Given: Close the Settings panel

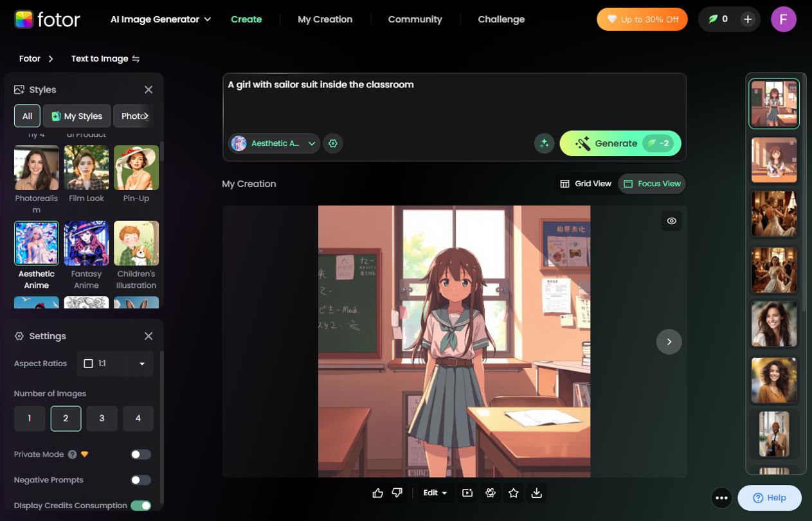Looking at the screenshot, I should click(149, 336).
